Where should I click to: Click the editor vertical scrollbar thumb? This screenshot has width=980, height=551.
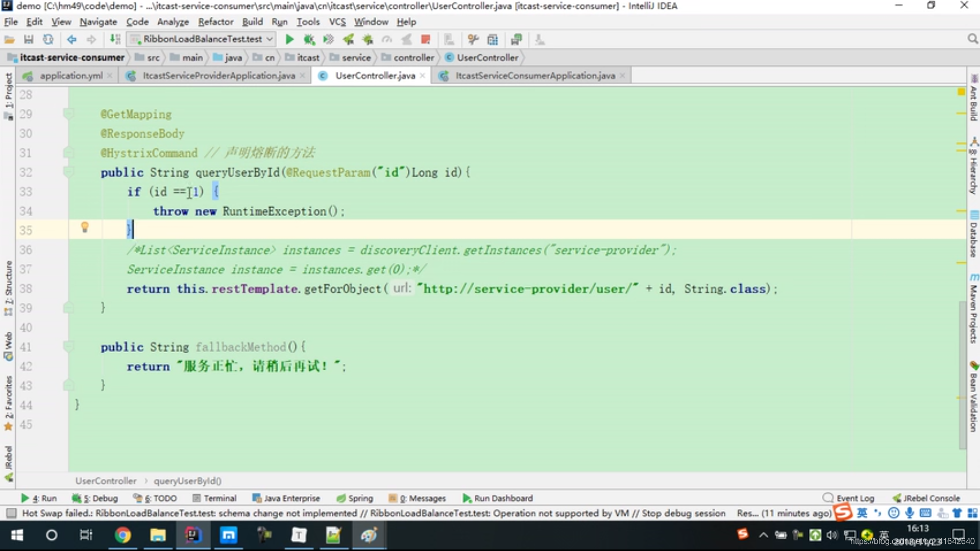pyautogui.click(x=963, y=375)
